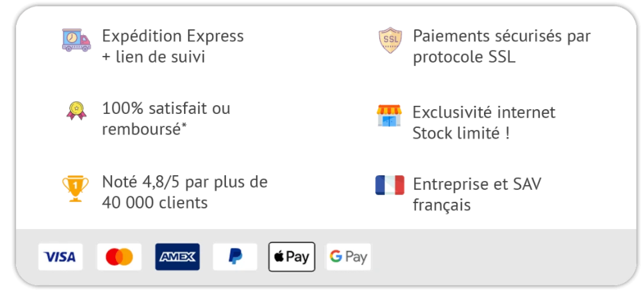
Task: Choose the Google Pay badge
Action: (x=348, y=257)
